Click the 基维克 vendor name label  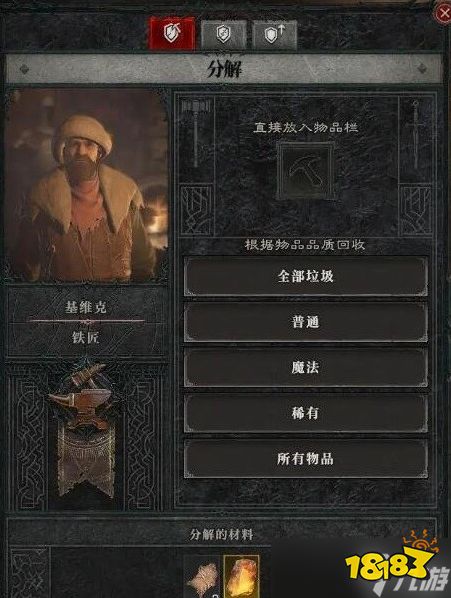tap(86, 307)
